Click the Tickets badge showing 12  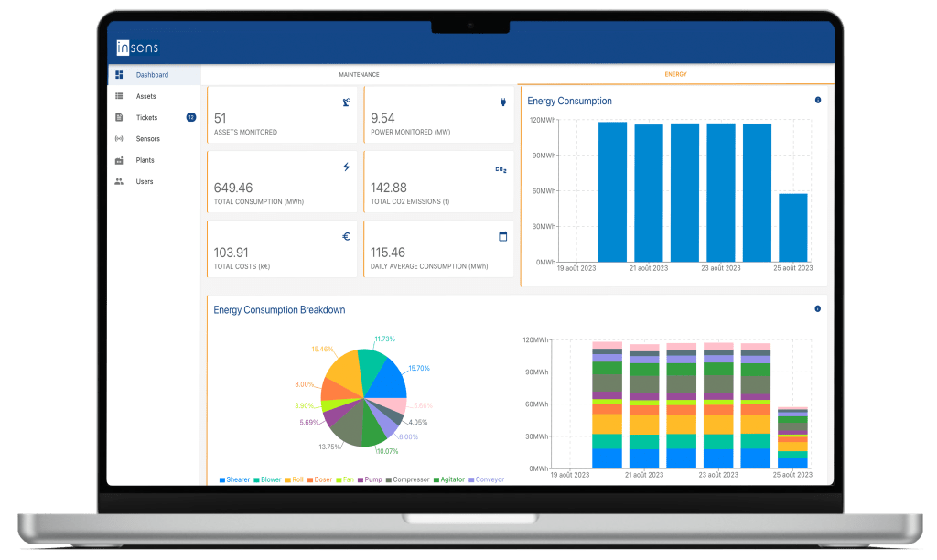tap(190, 117)
